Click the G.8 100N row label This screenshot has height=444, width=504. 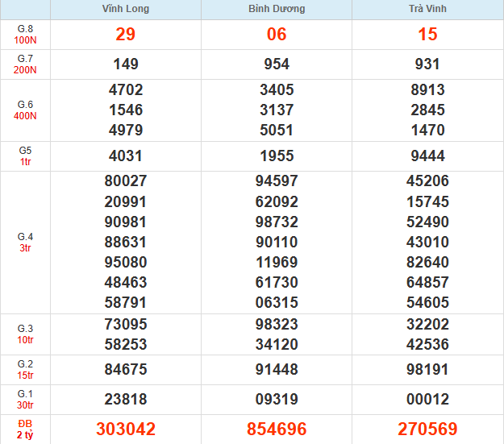[x=25, y=35]
